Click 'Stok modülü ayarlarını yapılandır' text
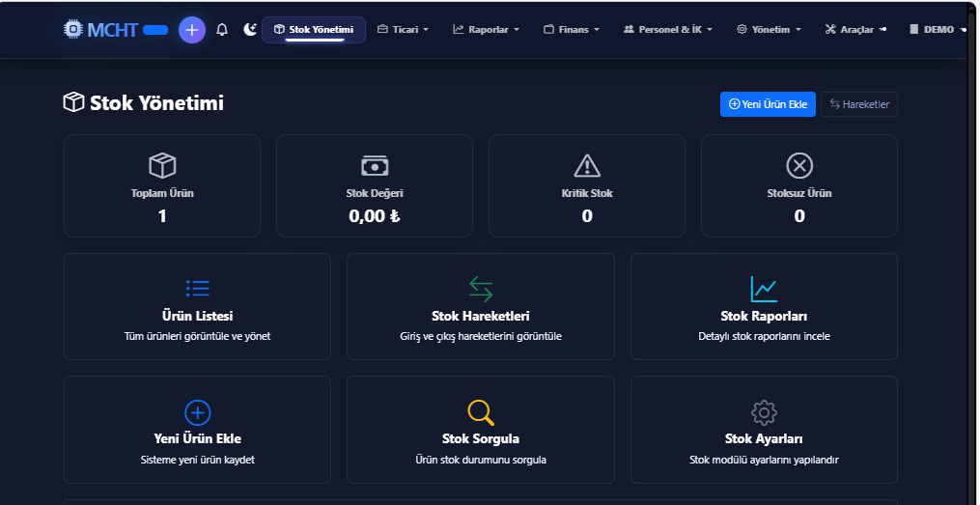Image resolution: width=980 pixels, height=505 pixels. pos(764,460)
